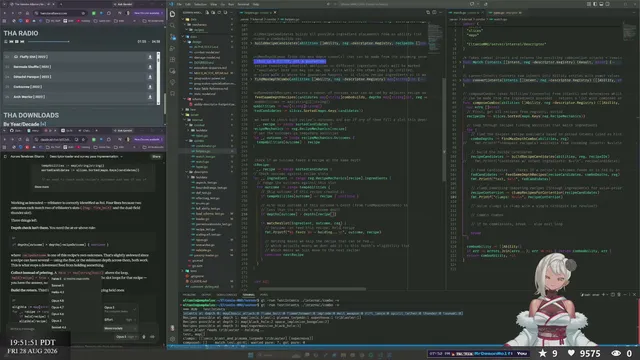
Task: Reload the radio page in the top browser
Action: 20,13
